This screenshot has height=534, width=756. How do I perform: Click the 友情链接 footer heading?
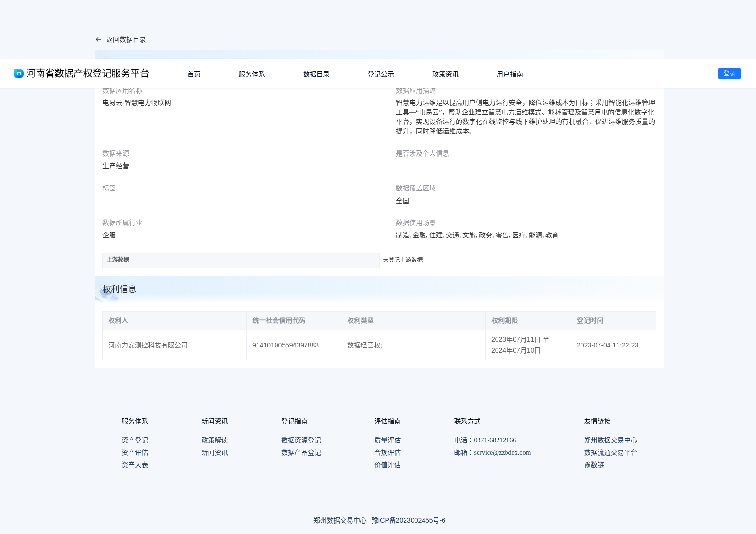(598, 421)
